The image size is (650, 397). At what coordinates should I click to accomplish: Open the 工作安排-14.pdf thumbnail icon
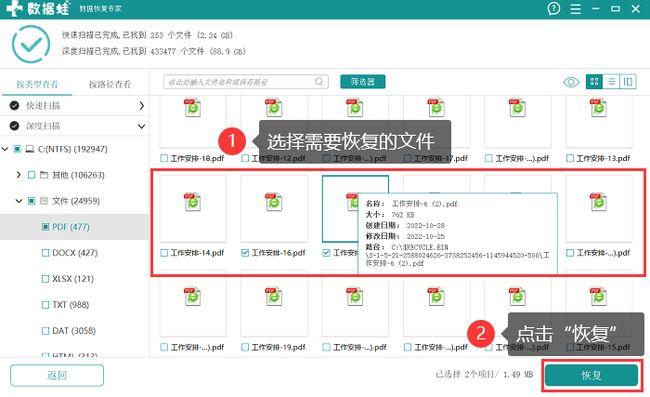192,202
